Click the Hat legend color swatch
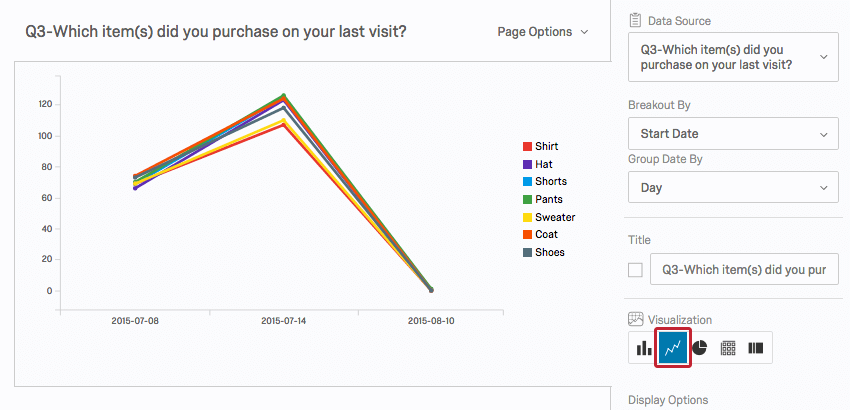 click(527, 164)
